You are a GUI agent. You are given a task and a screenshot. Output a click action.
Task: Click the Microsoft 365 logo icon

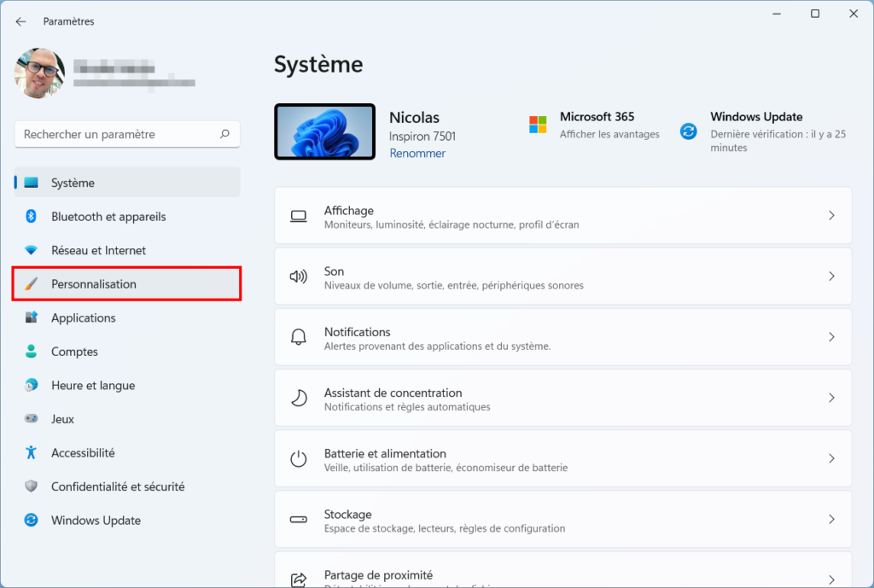538,125
